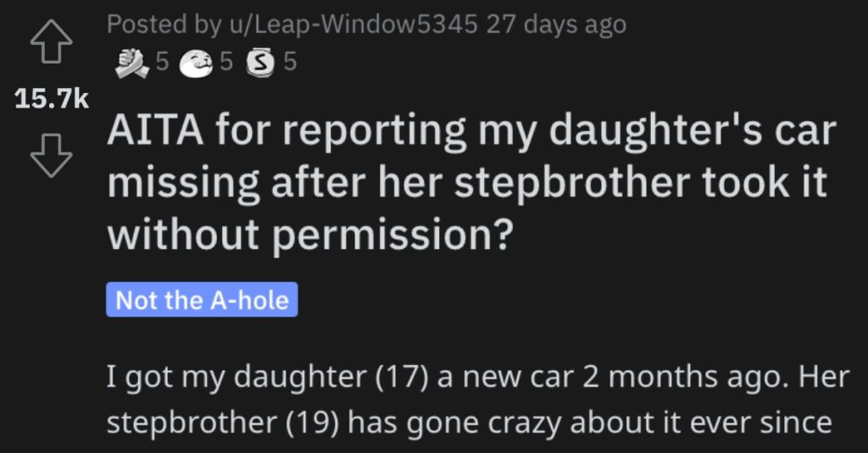Click the 15.7k vote score
The height and width of the screenshot is (453, 868).
click(x=52, y=99)
